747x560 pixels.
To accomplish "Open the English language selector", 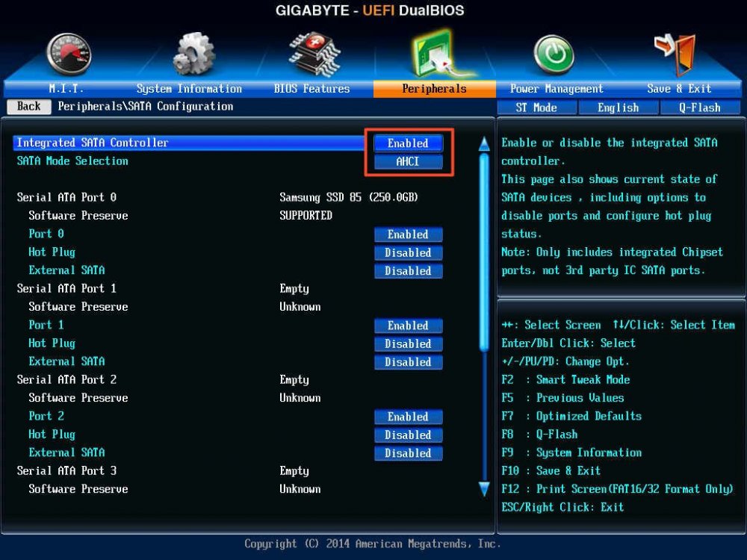I will click(619, 108).
